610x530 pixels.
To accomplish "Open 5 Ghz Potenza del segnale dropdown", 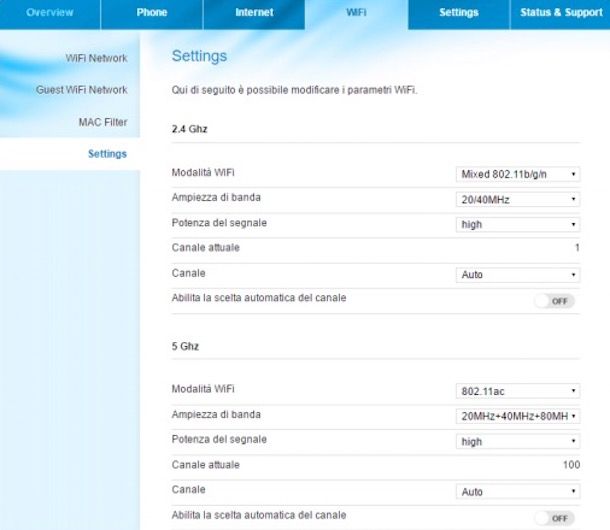I will coord(518,441).
